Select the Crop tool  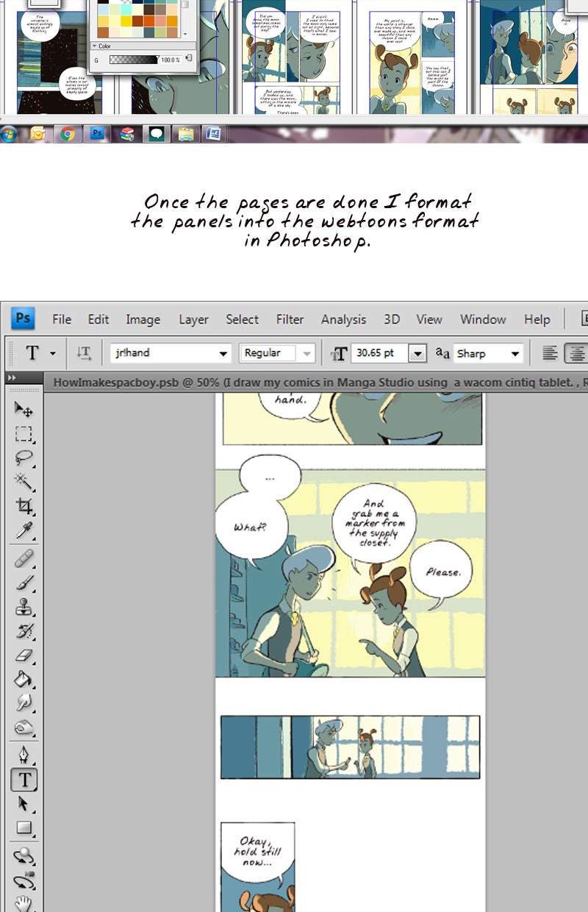pyautogui.click(x=24, y=506)
